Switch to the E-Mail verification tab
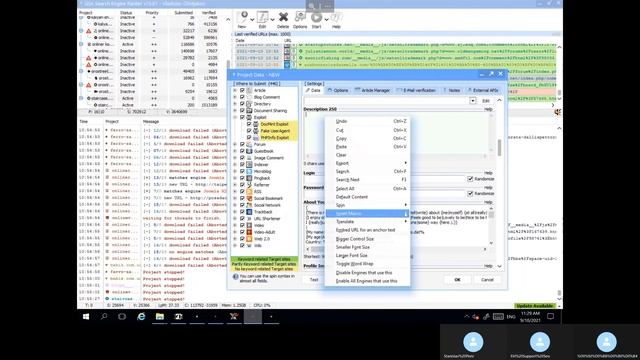The height and width of the screenshot is (360, 640). [x=416, y=90]
